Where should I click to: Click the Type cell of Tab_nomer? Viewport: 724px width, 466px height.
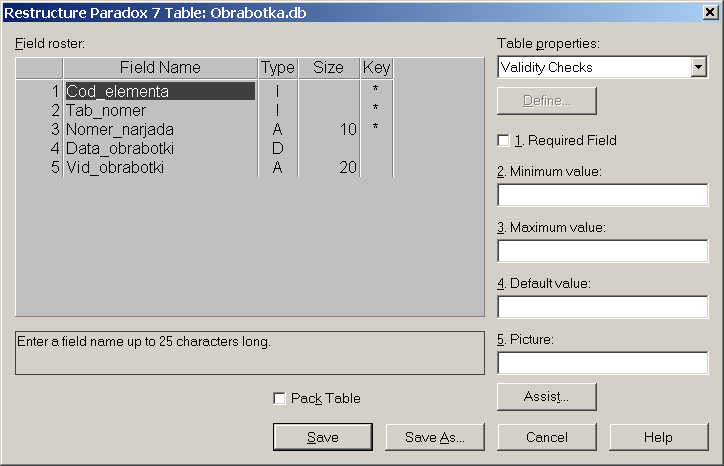[278, 110]
